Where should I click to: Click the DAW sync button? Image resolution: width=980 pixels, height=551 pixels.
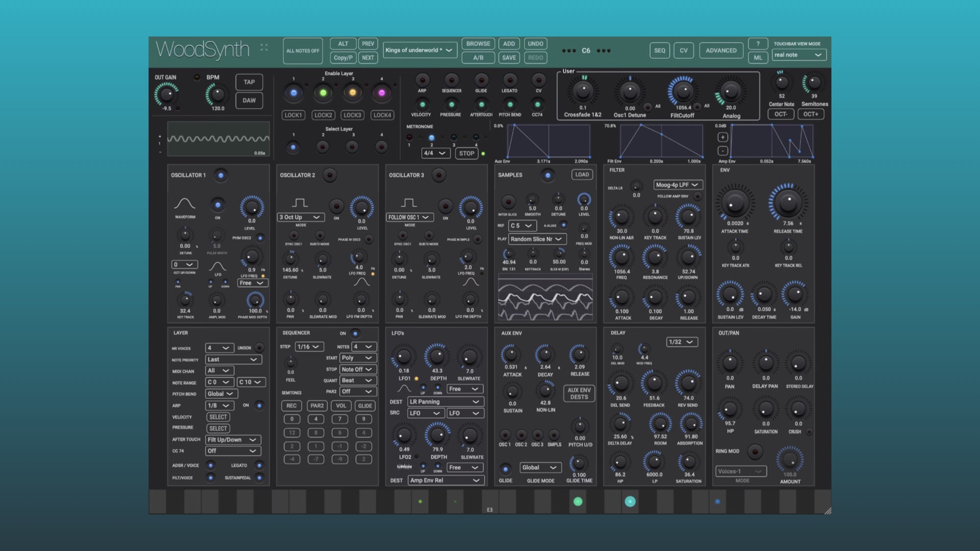[x=249, y=101]
